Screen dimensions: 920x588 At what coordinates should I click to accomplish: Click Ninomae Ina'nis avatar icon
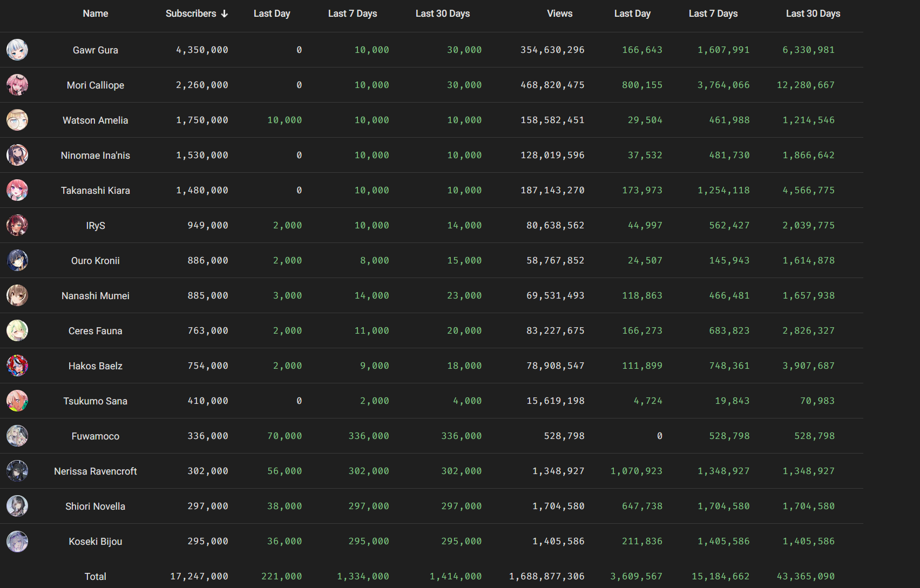[17, 155]
